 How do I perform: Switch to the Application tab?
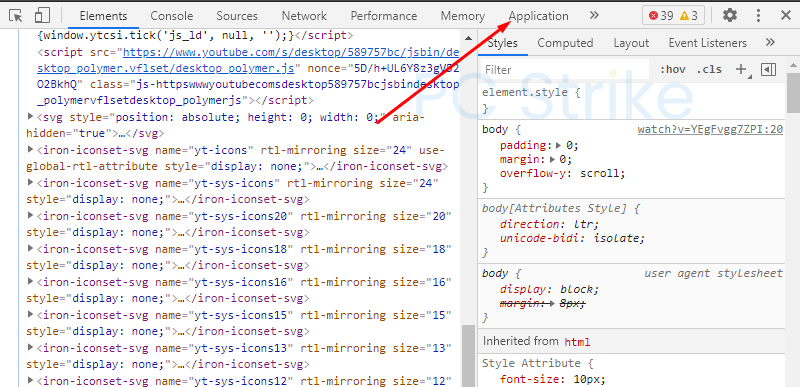(x=538, y=16)
